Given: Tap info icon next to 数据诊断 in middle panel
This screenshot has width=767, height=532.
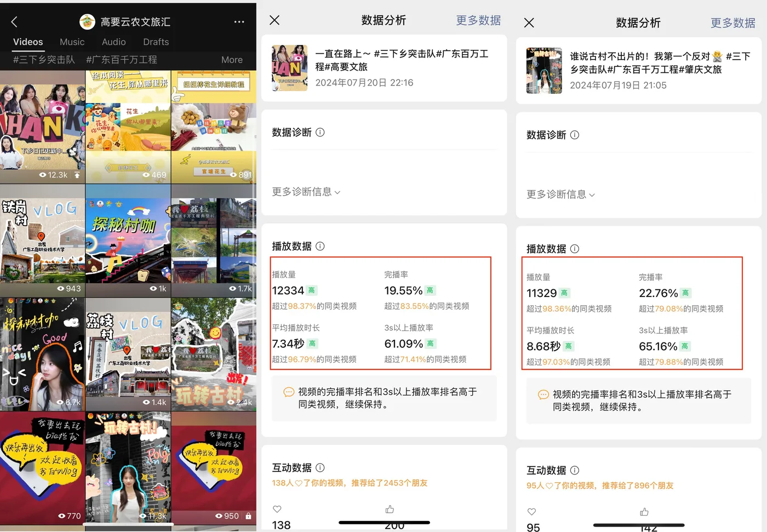Looking at the screenshot, I should 320,132.
